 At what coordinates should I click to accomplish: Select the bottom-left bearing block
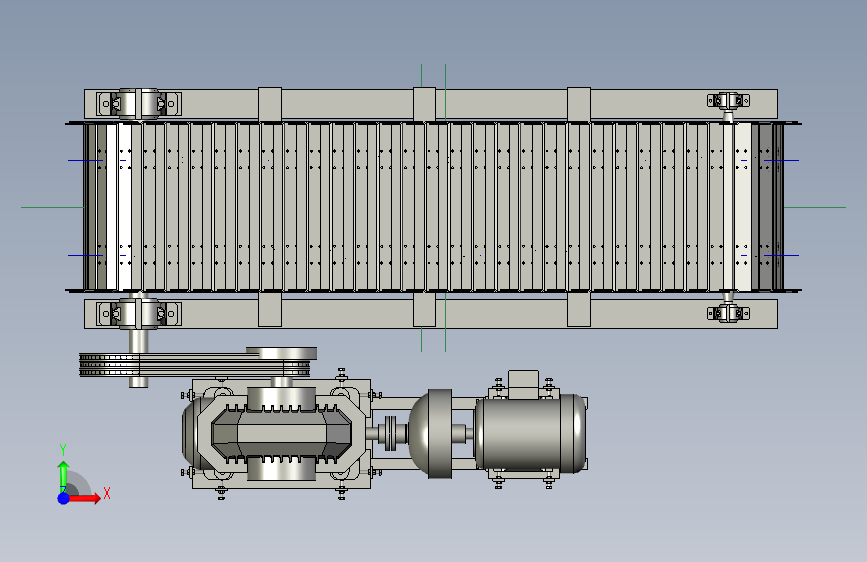pos(138,314)
